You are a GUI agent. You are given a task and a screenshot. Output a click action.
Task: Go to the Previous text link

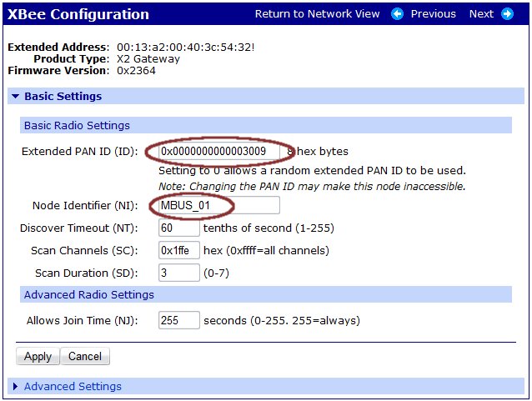coord(433,14)
